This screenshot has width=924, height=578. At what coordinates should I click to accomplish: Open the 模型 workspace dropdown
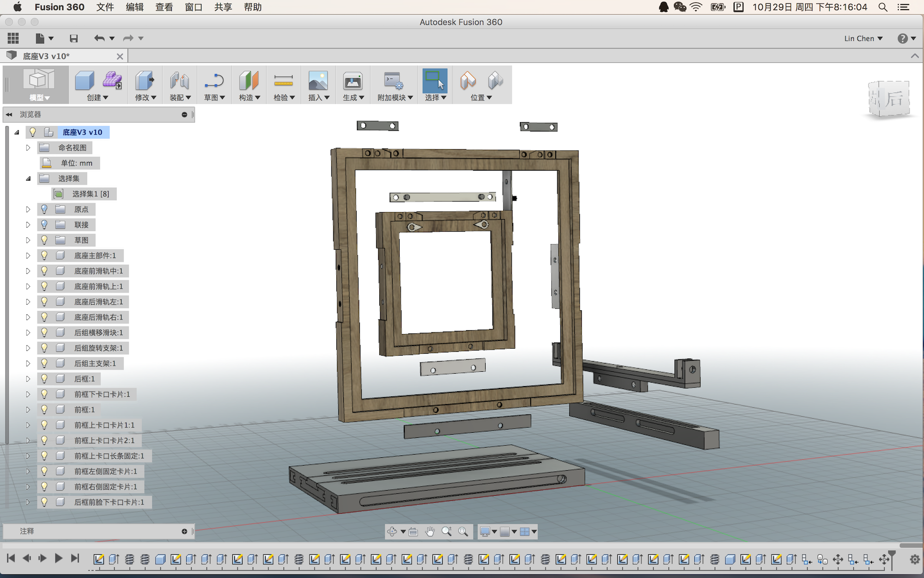click(x=39, y=98)
